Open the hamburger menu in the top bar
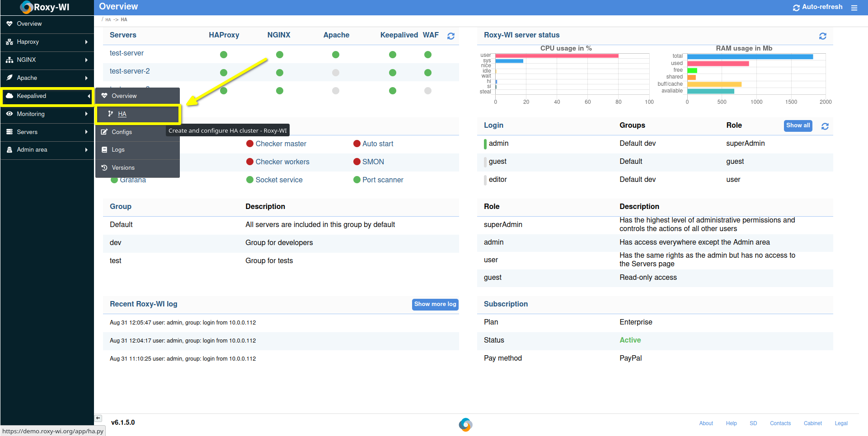Screen dimensions: 868x436 click(854, 8)
